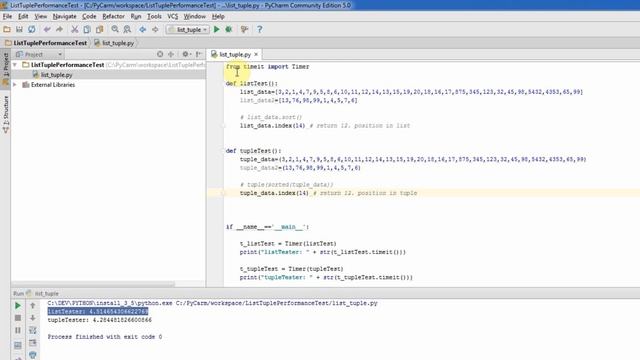The image size is (640, 360).
Task: Click Collapse All icon in Project panel
Action: click(x=171, y=54)
